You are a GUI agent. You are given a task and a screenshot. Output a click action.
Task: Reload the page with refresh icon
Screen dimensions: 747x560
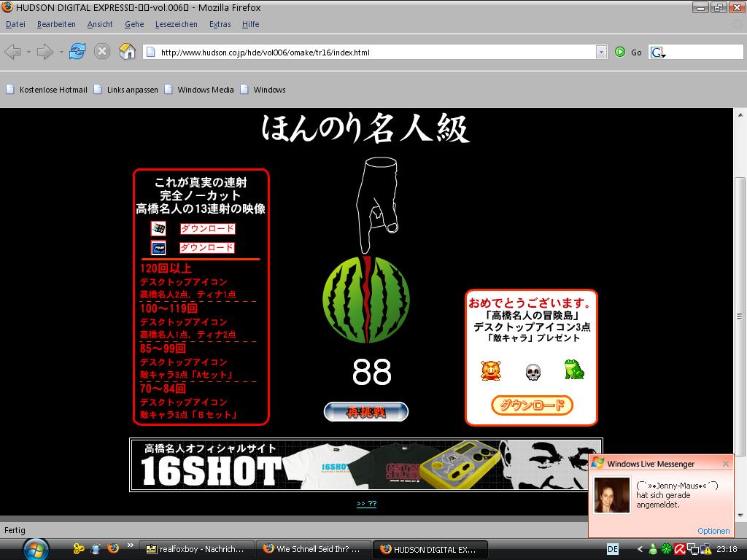[x=77, y=51]
